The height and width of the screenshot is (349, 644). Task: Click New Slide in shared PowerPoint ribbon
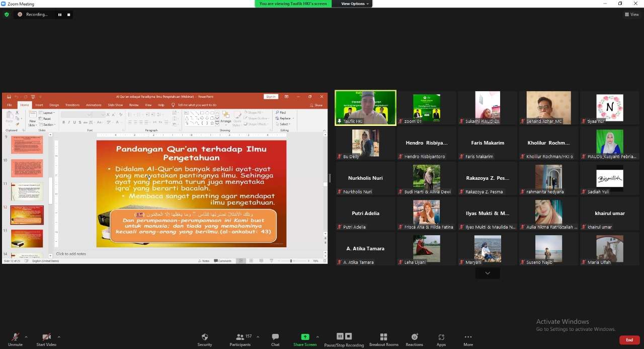coord(33,119)
